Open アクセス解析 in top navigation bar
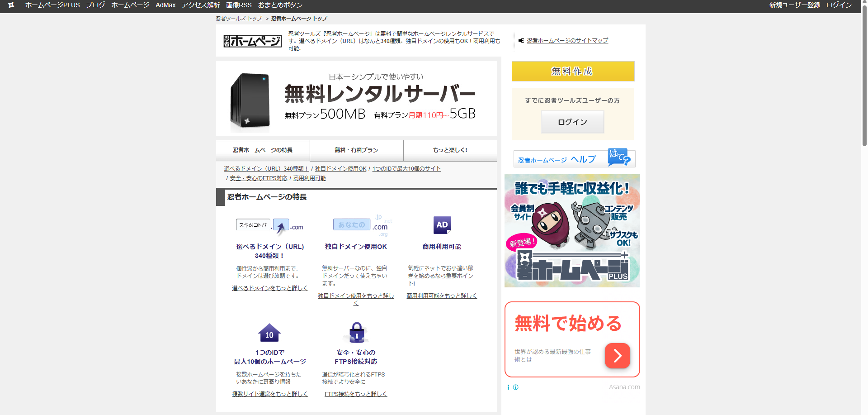 click(x=201, y=5)
